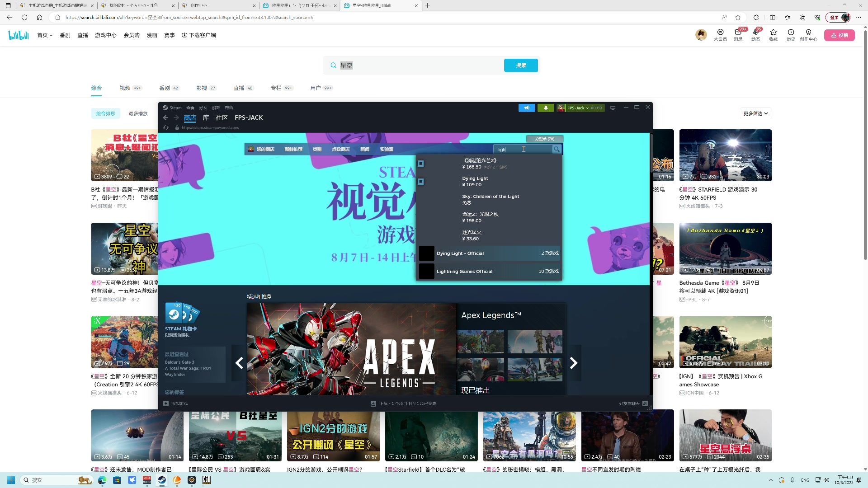Select Dying Light search suggestion at ¥109.00
868x488 pixels.
489,181
